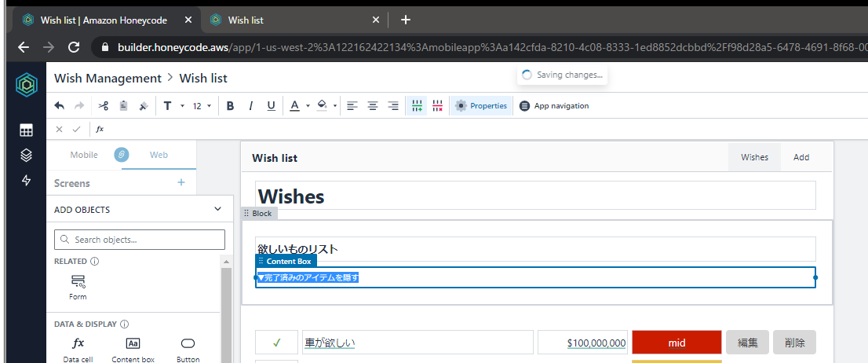The width and height of the screenshot is (868, 363).
Task: Open a new browser tab
Action: (x=406, y=20)
